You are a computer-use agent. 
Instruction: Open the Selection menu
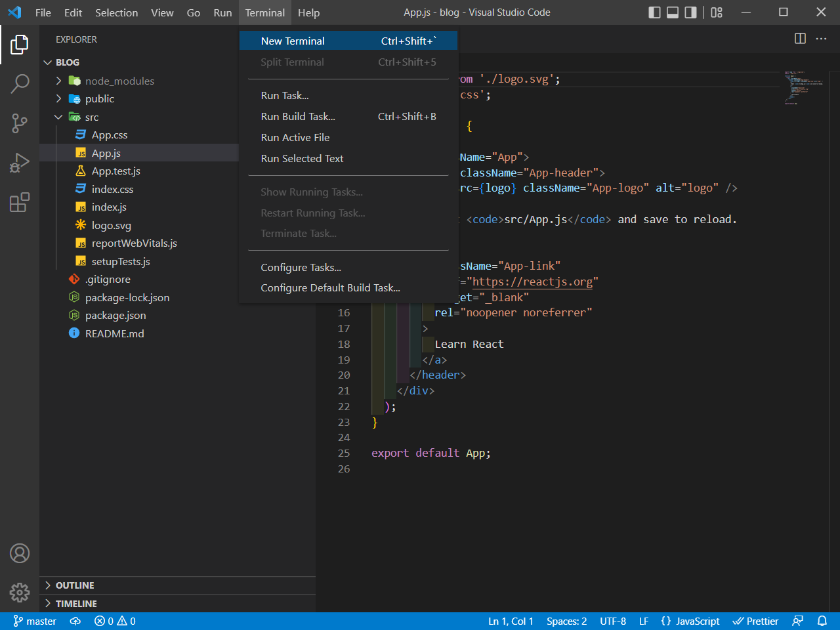(x=117, y=12)
